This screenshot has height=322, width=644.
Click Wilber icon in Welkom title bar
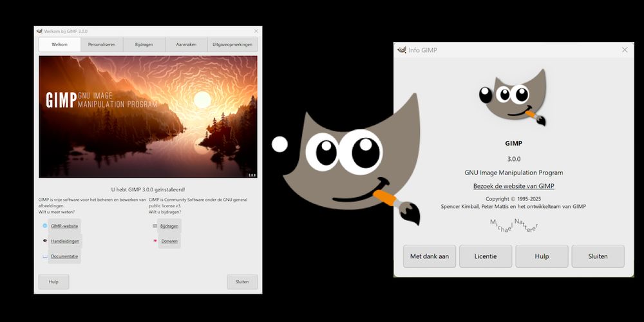click(x=39, y=31)
